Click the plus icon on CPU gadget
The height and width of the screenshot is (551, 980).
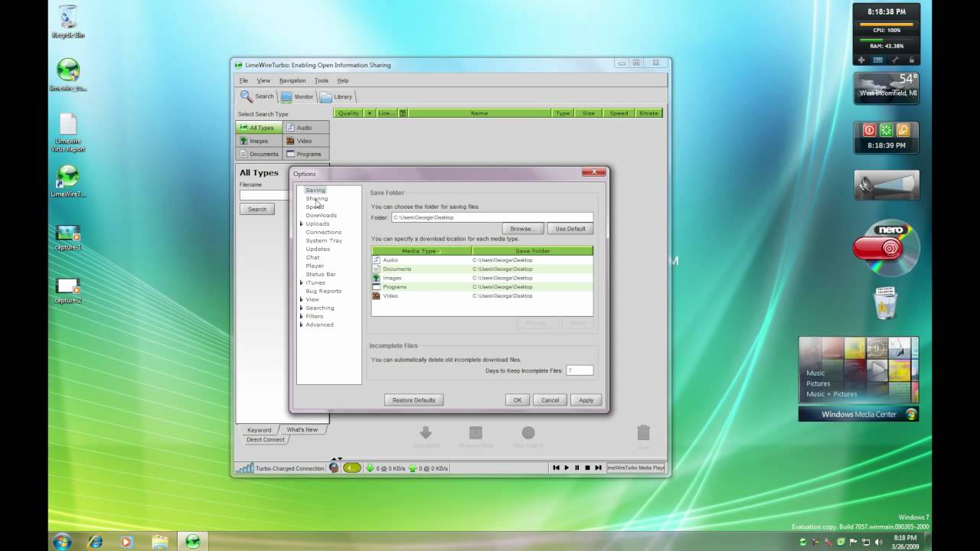tap(861, 60)
